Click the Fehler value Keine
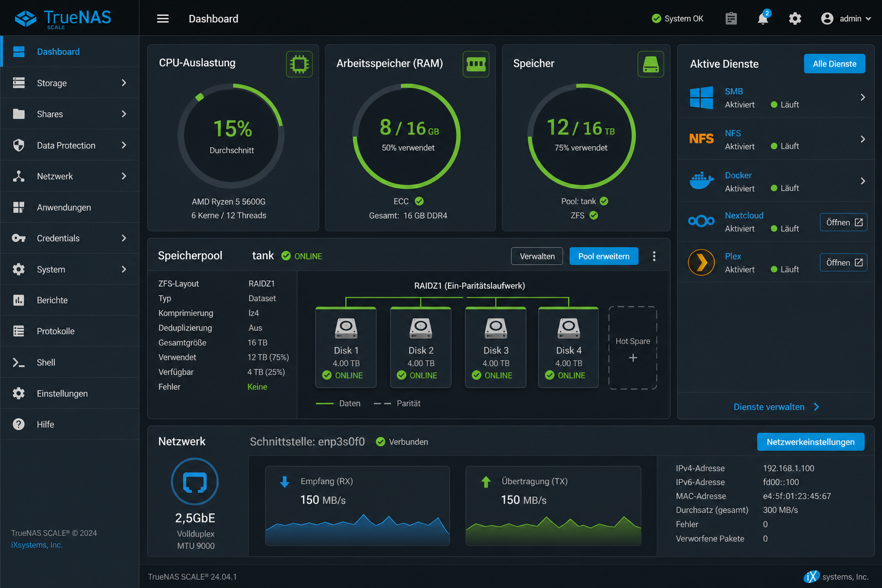The height and width of the screenshot is (588, 882). pos(257,387)
